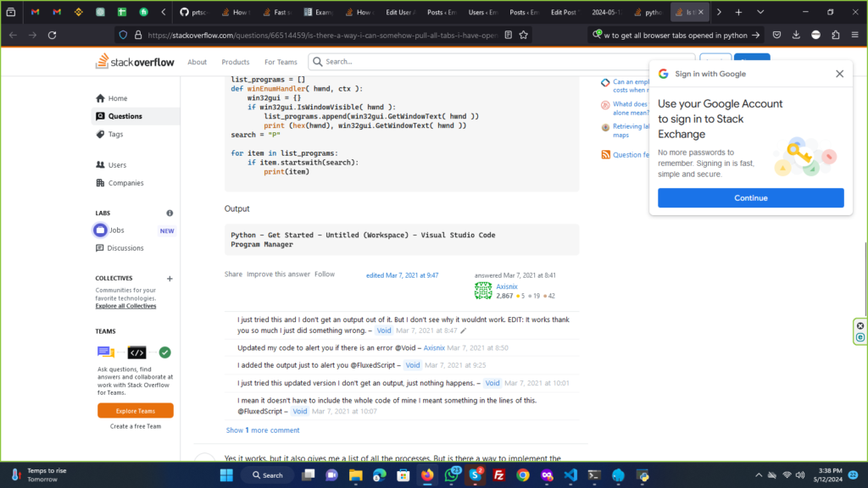Screen dimensions: 868x488
Task: Open Visual Studio Code from the taskbar
Action: point(572,475)
